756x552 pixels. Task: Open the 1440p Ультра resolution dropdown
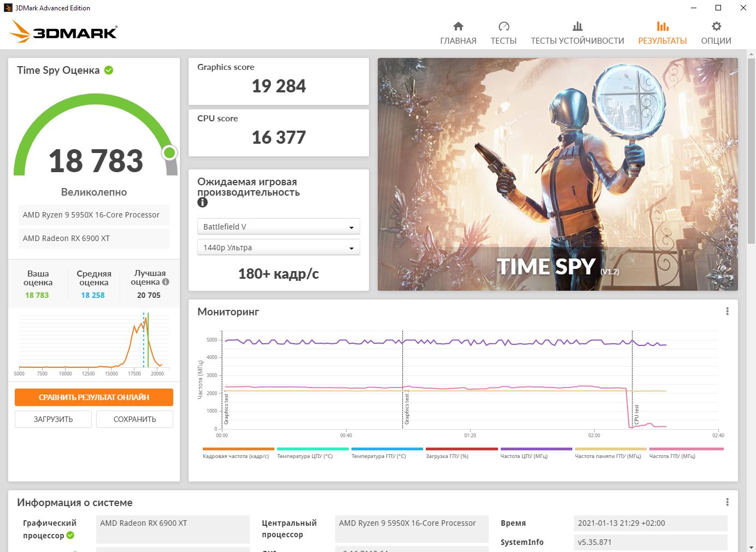click(279, 248)
